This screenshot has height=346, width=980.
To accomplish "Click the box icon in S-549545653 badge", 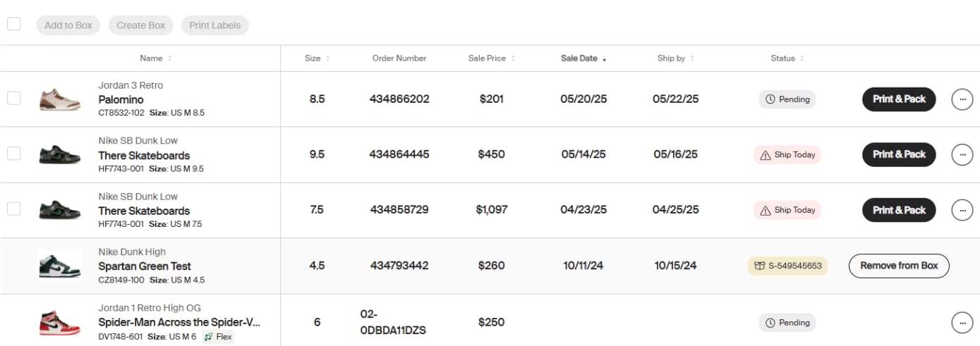I will tap(759, 266).
